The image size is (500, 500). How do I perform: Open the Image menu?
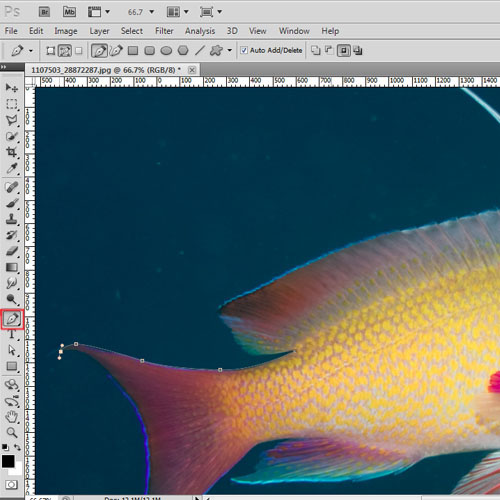[66, 31]
